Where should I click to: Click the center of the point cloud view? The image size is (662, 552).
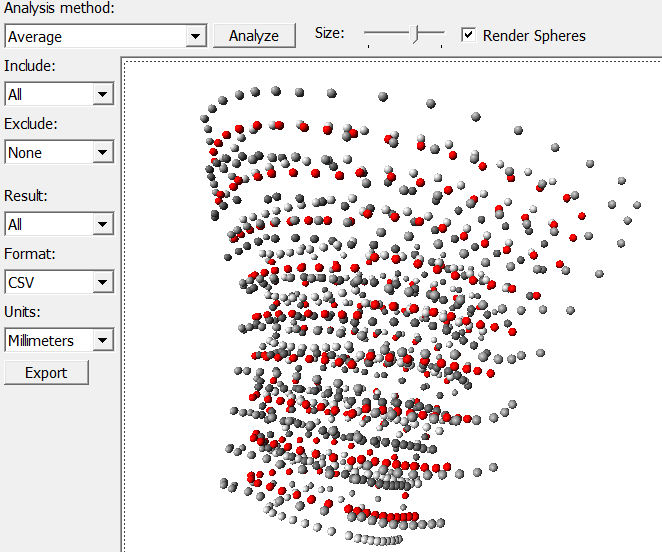pyautogui.click(x=392, y=305)
